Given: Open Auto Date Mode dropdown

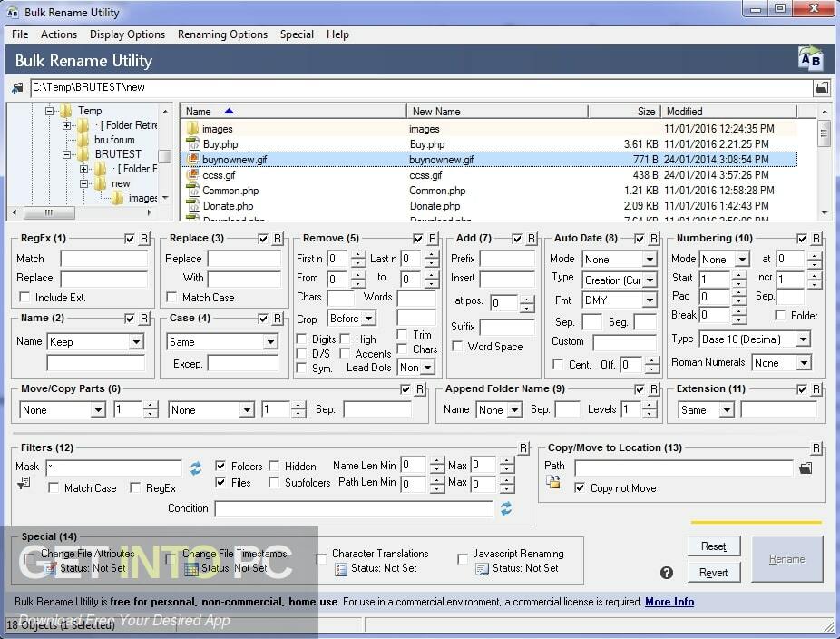Looking at the screenshot, I should point(650,260).
